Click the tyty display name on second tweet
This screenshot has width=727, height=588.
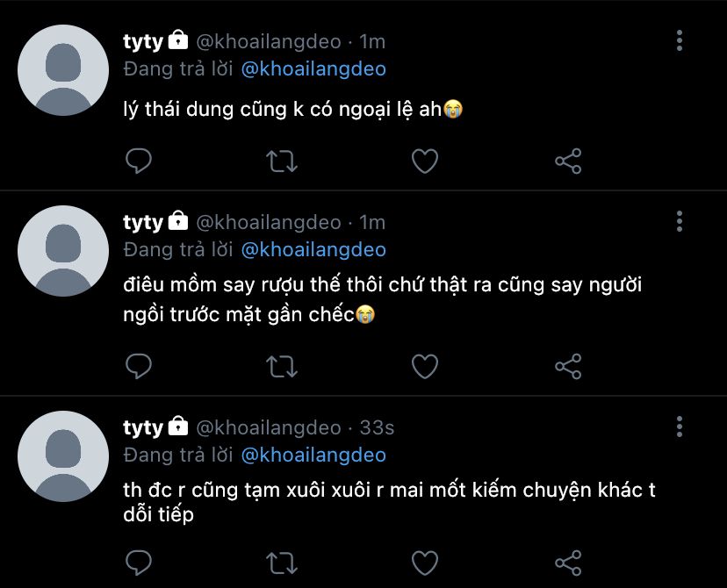tap(142, 222)
